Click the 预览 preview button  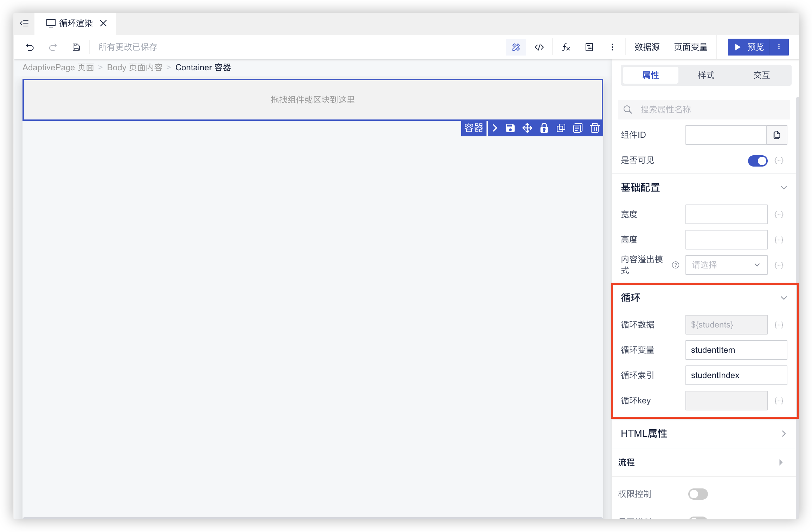coord(749,47)
